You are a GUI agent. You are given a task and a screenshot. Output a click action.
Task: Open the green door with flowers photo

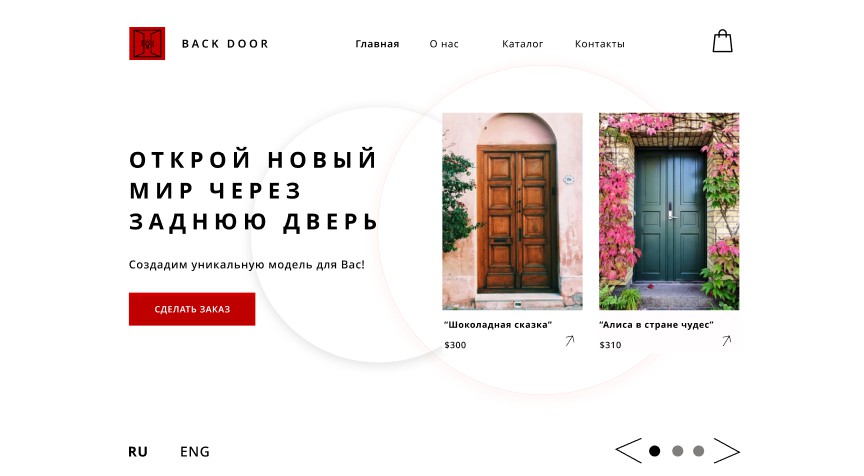669,212
